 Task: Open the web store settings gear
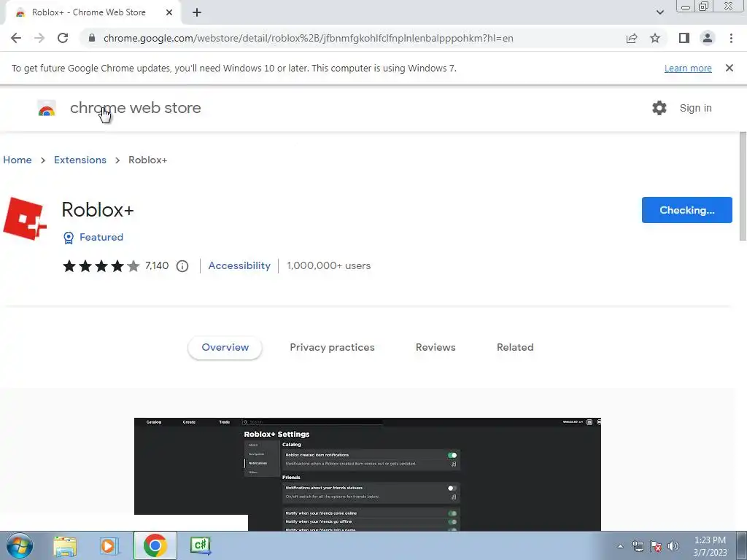point(659,108)
